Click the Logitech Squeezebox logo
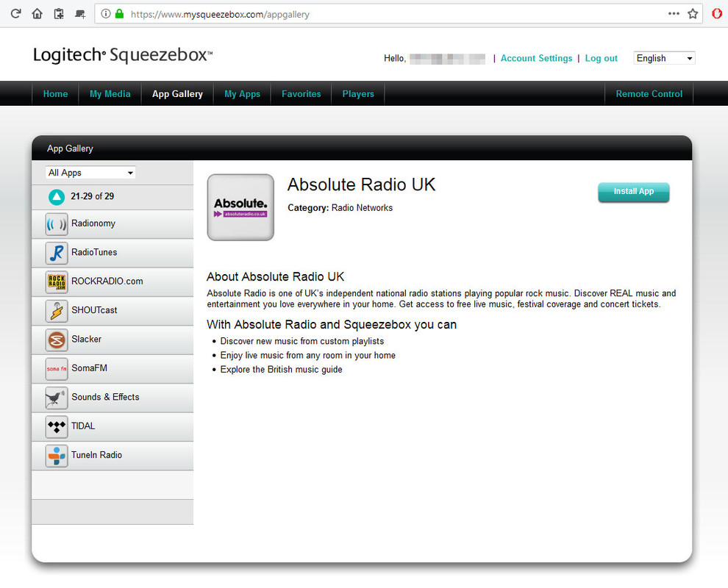This screenshot has width=728, height=588. click(123, 55)
